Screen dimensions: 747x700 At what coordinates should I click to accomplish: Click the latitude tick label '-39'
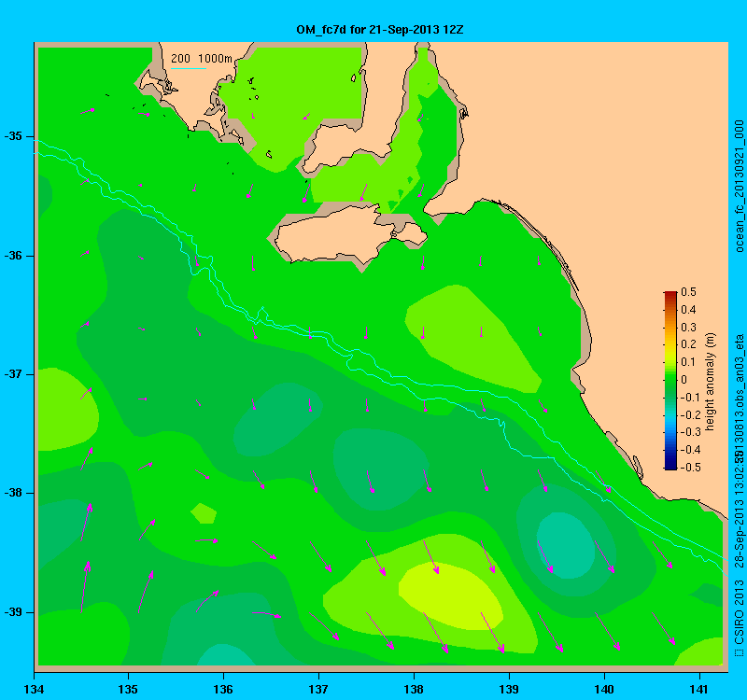click(x=13, y=612)
